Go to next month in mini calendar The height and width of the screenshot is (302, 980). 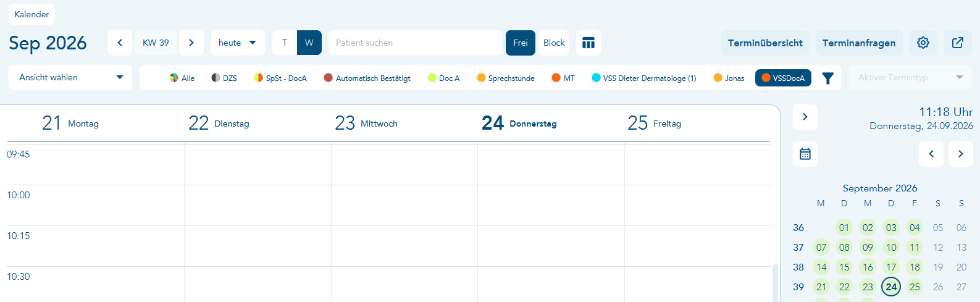click(961, 154)
